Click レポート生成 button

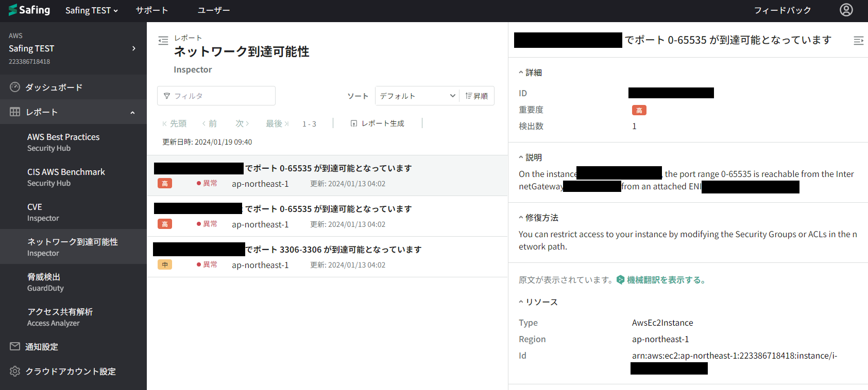click(378, 123)
